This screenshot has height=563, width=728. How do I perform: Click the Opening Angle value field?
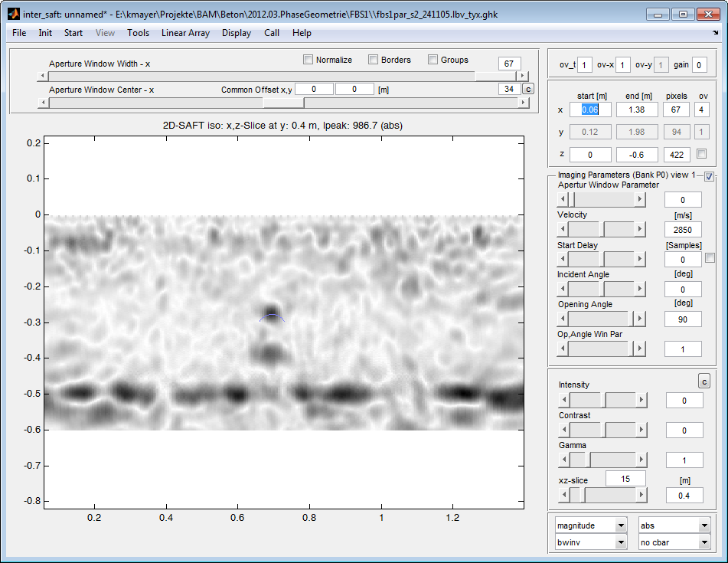(x=683, y=319)
